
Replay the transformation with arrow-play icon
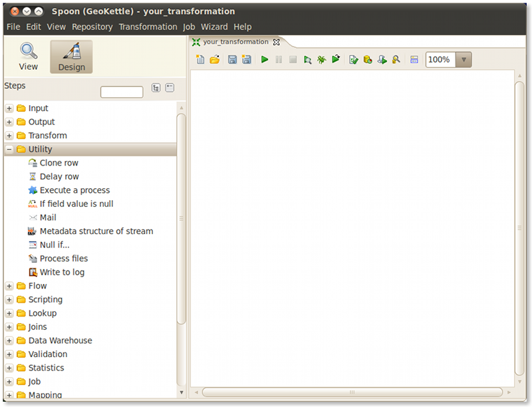pyautogui.click(x=336, y=59)
